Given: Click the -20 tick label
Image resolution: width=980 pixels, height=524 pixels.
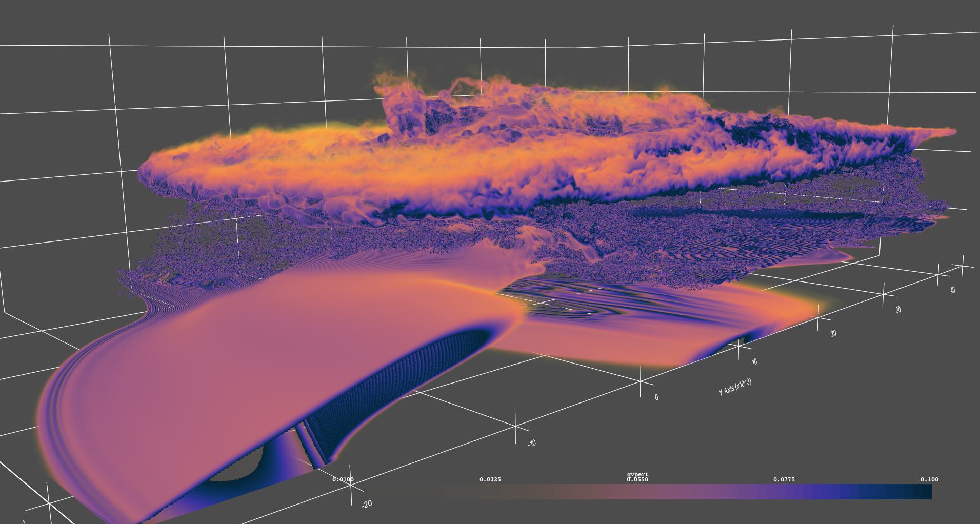Looking at the screenshot, I should click(x=366, y=503).
